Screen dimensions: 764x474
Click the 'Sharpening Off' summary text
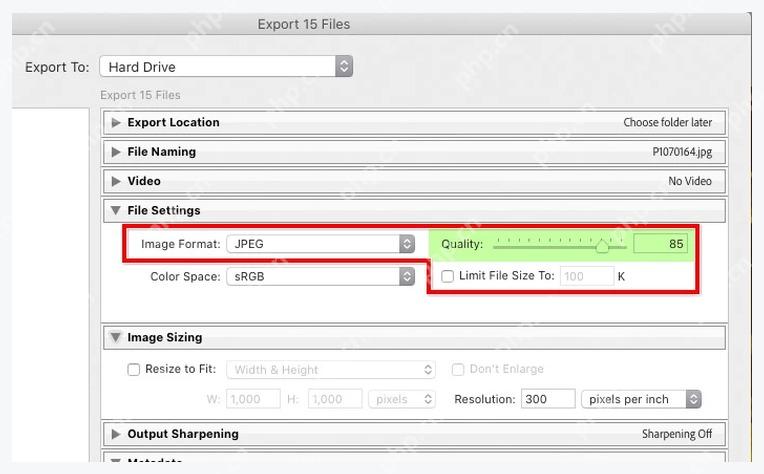(677, 434)
